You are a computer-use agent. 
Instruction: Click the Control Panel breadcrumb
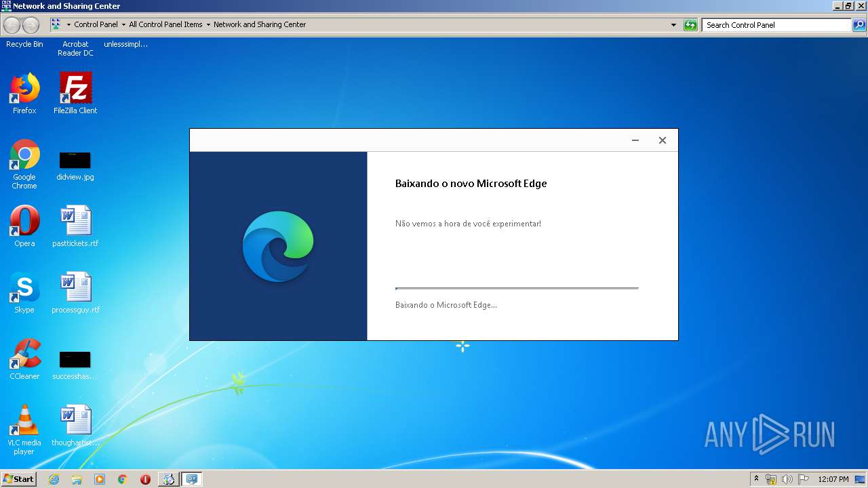coord(96,24)
